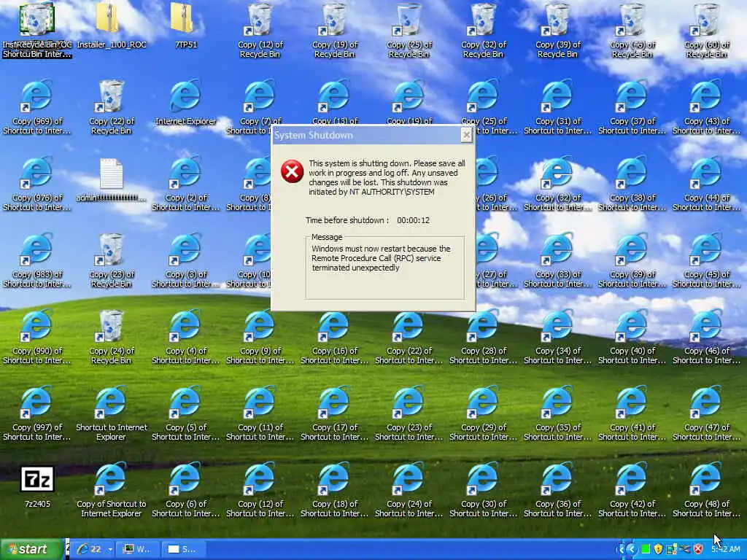Select the admin!!!!!!!!! text file icon

(112, 181)
